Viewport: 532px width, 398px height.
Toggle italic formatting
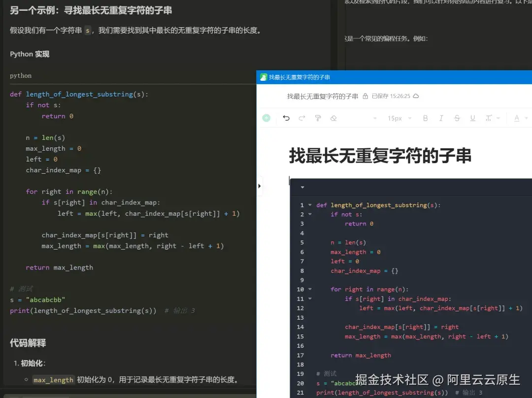pyautogui.click(x=441, y=118)
